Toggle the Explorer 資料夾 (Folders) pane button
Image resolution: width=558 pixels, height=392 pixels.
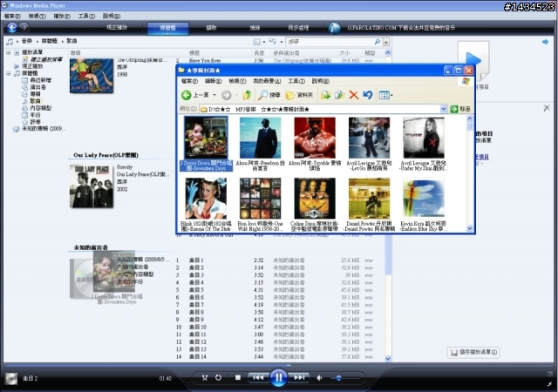[x=299, y=95]
